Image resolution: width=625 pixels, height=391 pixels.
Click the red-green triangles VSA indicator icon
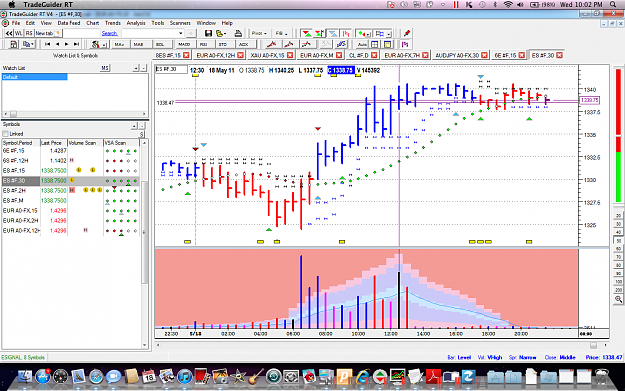(x=306, y=33)
